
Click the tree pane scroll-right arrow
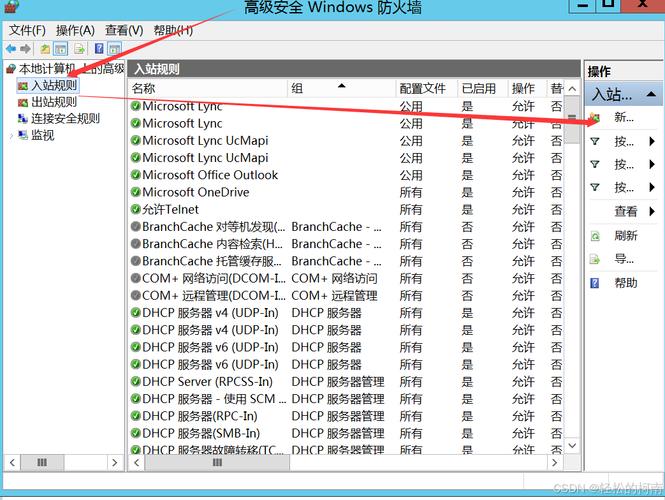point(115,463)
